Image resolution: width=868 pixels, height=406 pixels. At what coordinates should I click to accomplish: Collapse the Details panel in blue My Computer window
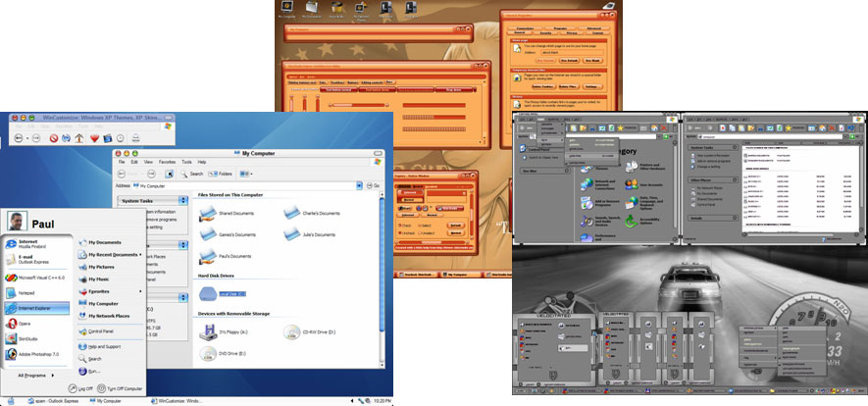[182, 297]
